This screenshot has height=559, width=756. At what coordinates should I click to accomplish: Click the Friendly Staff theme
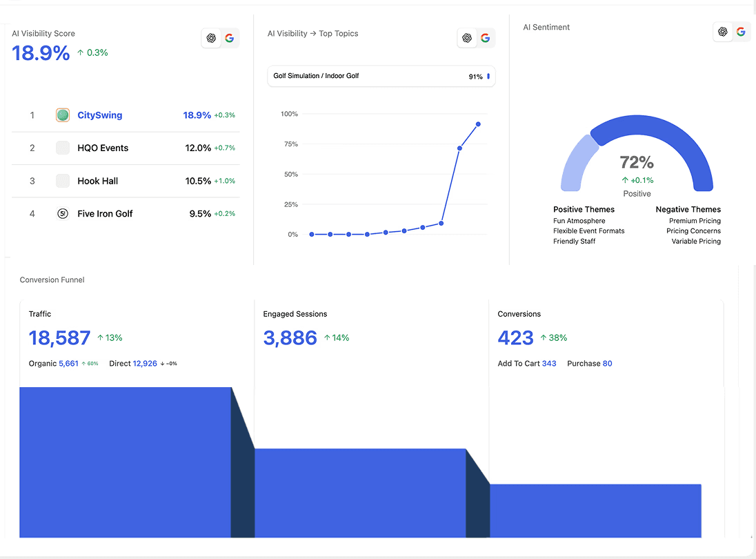[574, 241]
